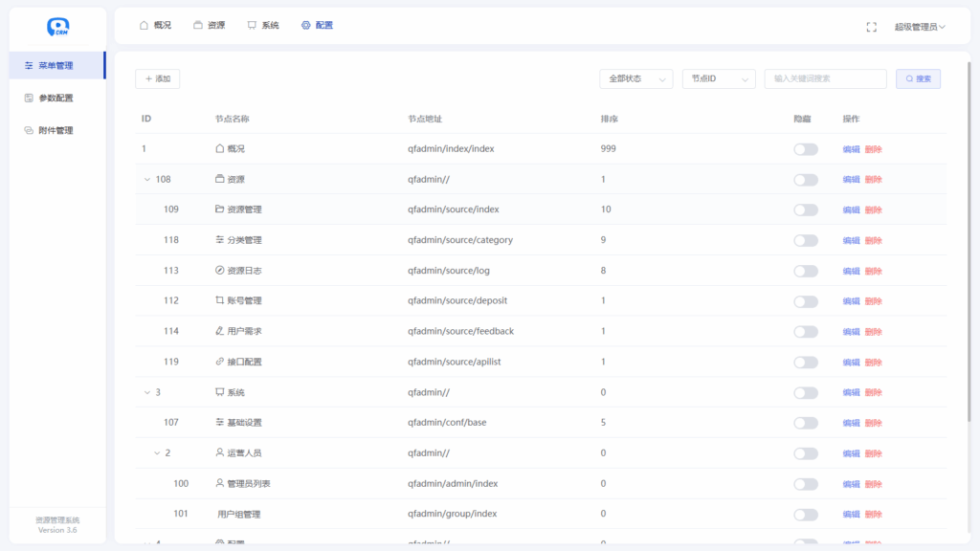
Task: Enable hiding for the 资源管理 node
Action: point(804,209)
